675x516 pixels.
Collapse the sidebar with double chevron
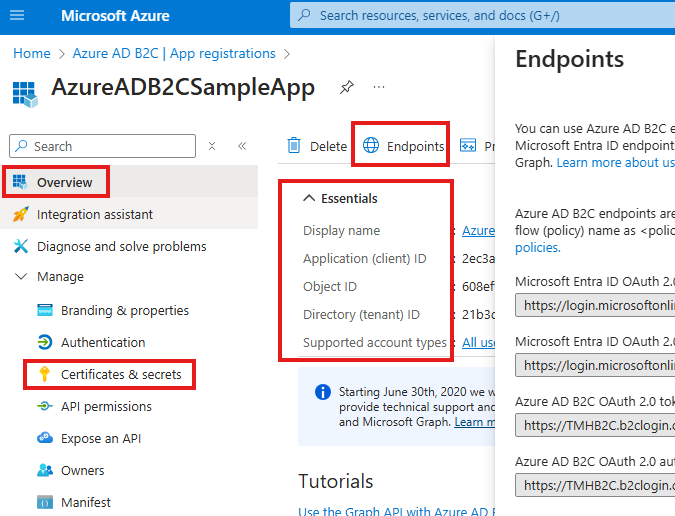[x=242, y=146]
